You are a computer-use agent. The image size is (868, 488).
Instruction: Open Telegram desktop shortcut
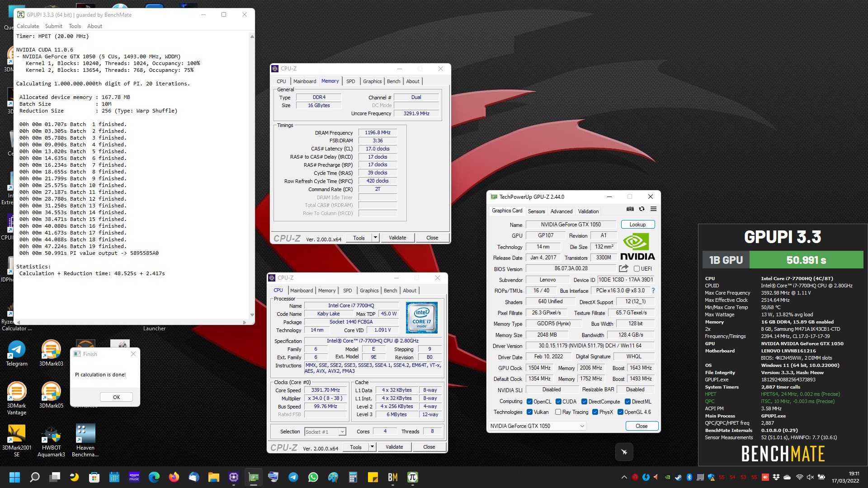17,353
